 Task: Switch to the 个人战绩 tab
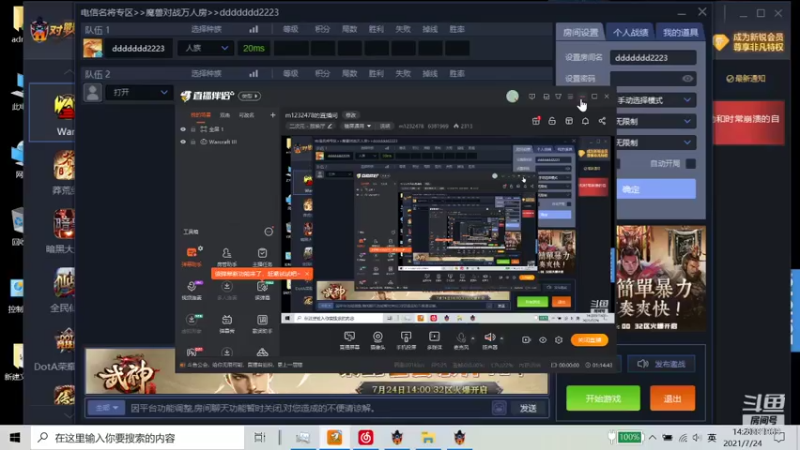coord(630,32)
